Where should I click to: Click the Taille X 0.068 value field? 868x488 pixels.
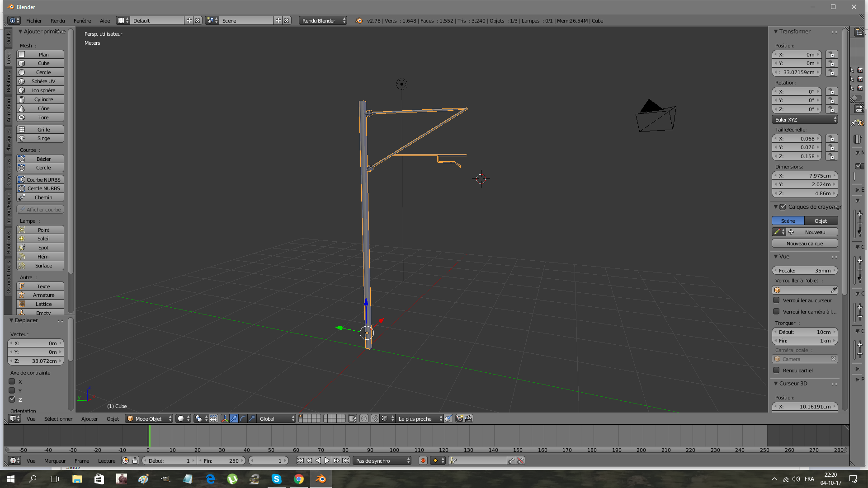797,138
